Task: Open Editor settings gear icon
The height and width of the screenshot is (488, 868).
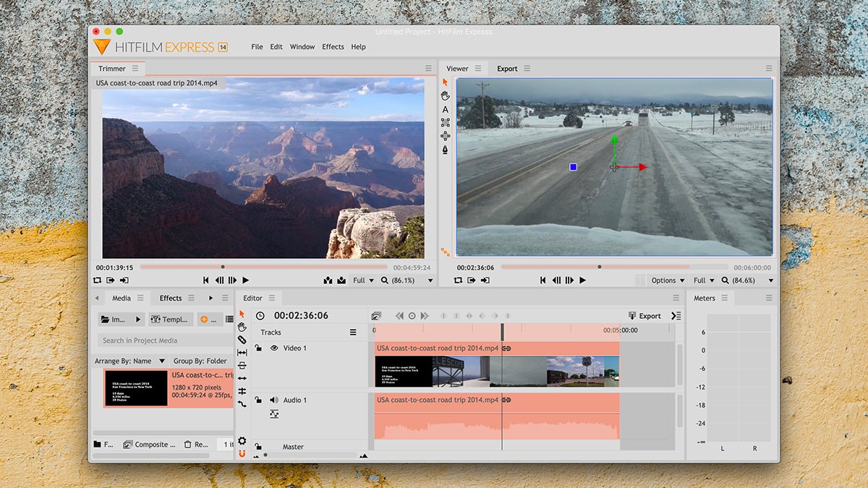Action: [242, 441]
